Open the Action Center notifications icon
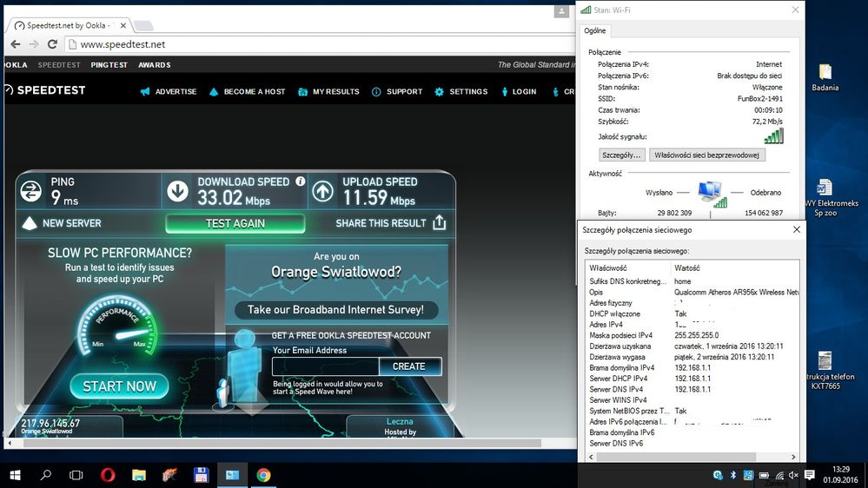 tap(809, 475)
